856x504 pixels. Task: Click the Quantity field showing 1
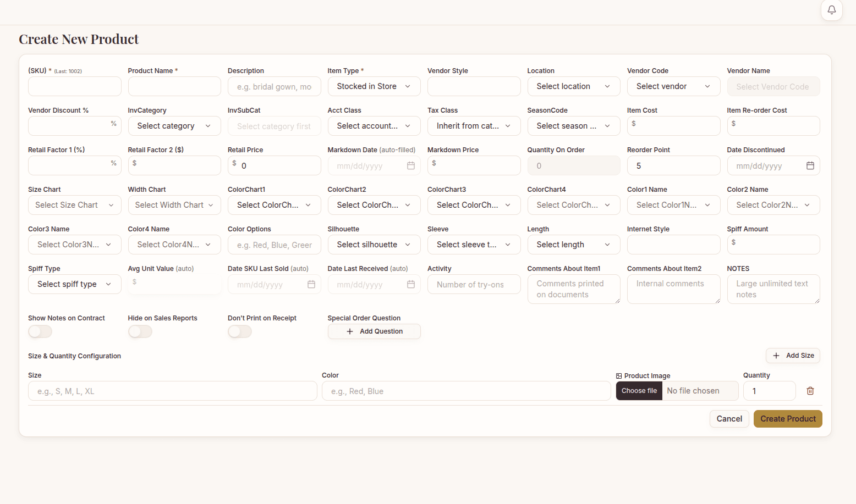point(769,391)
